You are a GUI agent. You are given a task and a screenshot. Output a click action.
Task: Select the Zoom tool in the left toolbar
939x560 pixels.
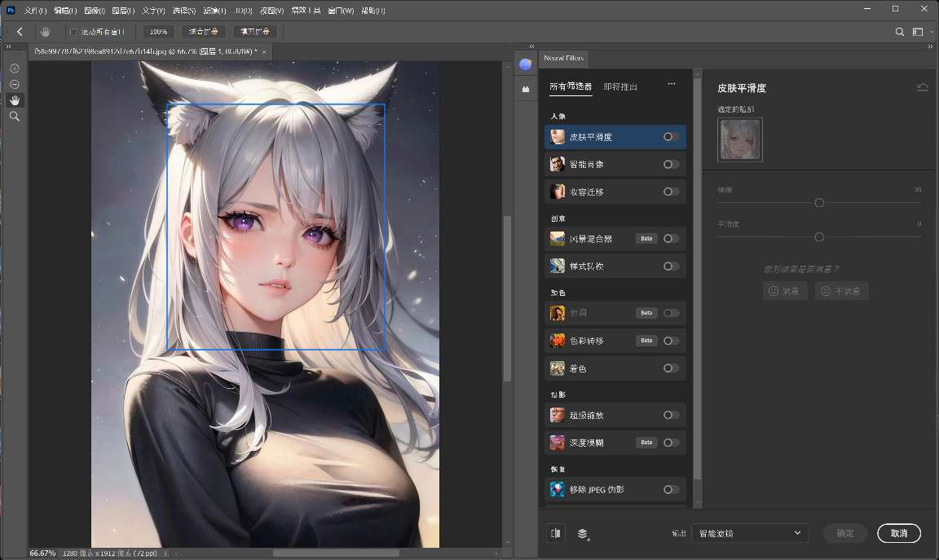14,116
